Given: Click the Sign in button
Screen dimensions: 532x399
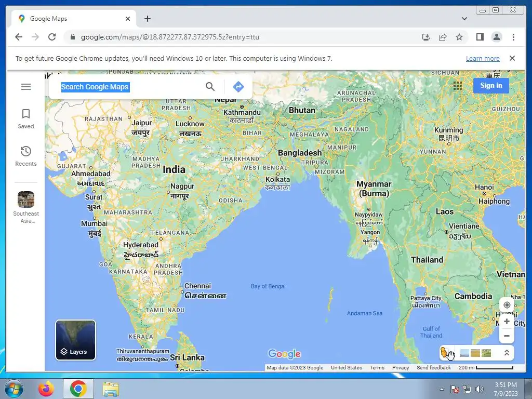Looking at the screenshot, I should pyautogui.click(x=491, y=86).
